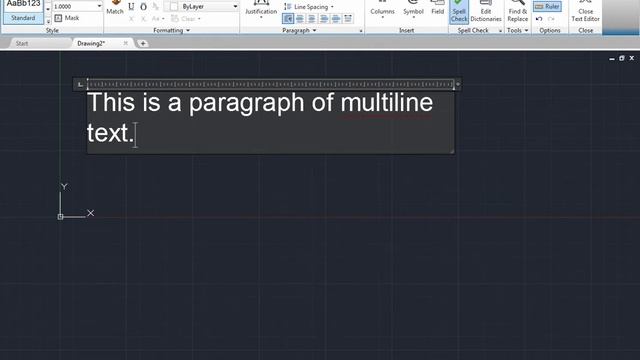Toggle overline formatting

pos(143,7)
